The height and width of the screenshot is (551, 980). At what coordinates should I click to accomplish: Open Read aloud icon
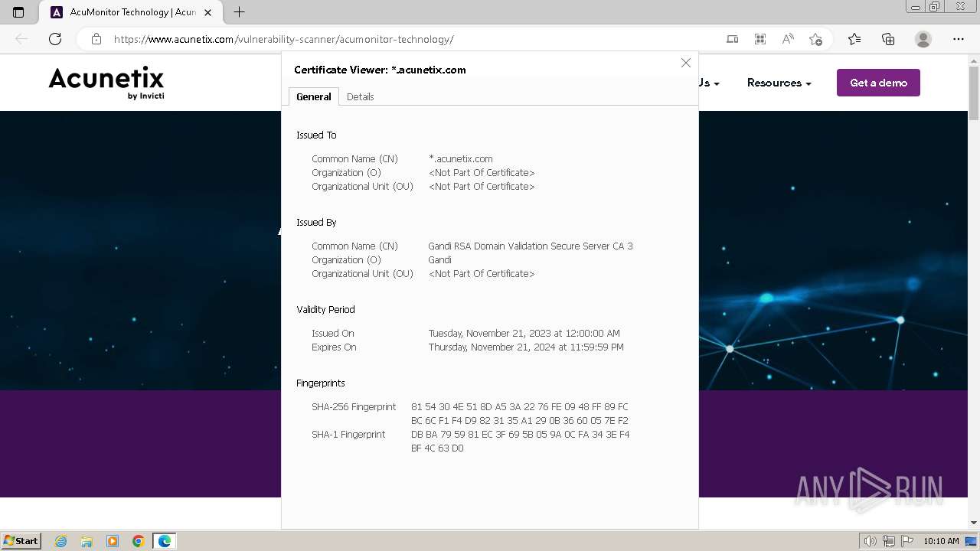coord(787,39)
